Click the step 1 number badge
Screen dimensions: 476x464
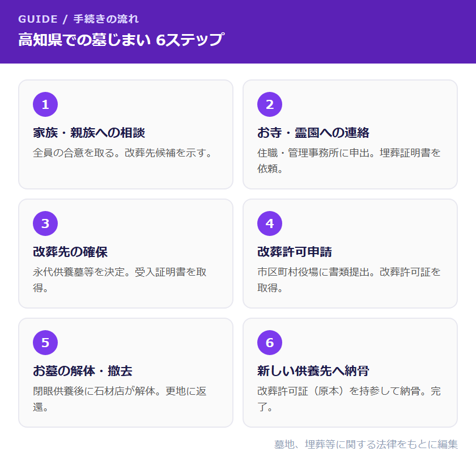pyautogui.click(x=45, y=104)
